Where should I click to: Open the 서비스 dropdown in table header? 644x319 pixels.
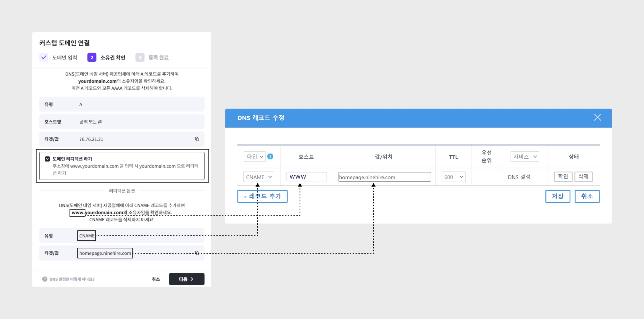tap(524, 157)
